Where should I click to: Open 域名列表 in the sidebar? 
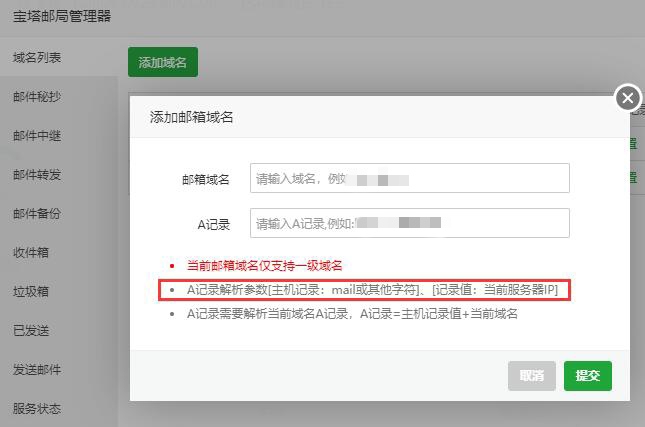coord(38,58)
